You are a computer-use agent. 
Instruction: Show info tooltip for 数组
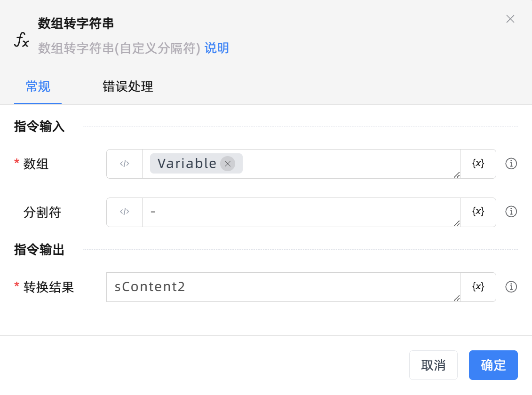pos(511,164)
